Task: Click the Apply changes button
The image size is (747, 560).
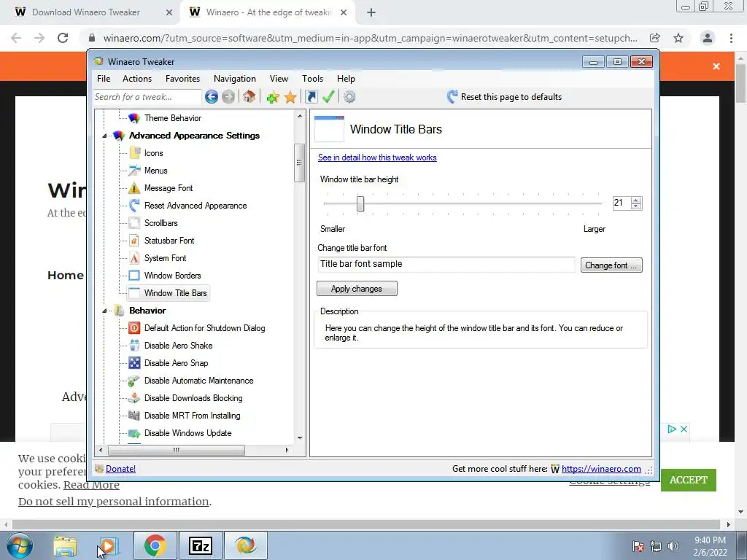Action: pos(357,289)
